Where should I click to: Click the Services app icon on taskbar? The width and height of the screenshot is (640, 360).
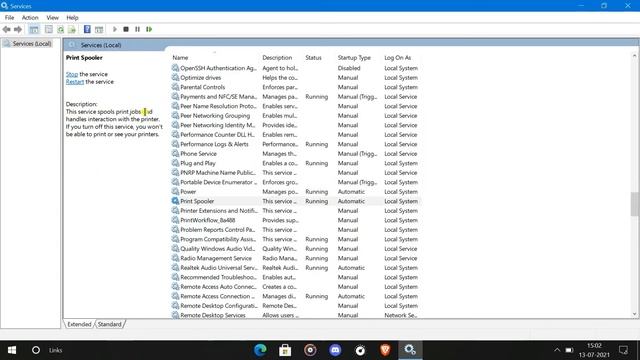(x=410, y=350)
